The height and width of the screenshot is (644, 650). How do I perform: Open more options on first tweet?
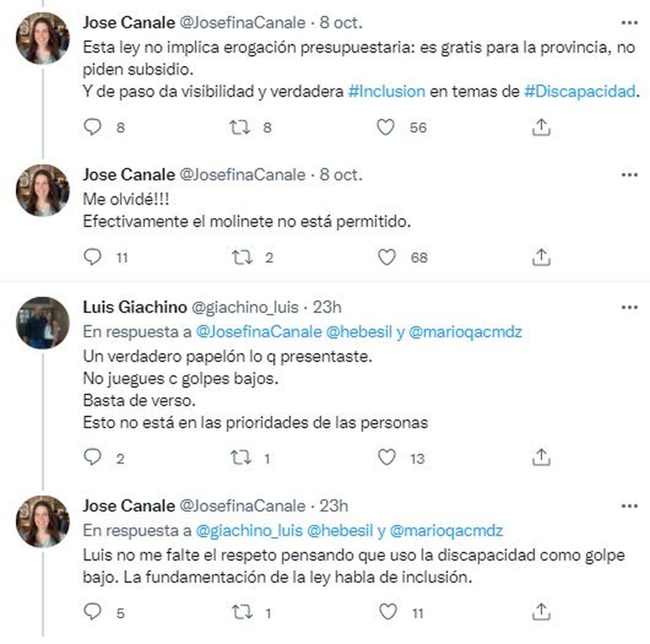[629, 23]
